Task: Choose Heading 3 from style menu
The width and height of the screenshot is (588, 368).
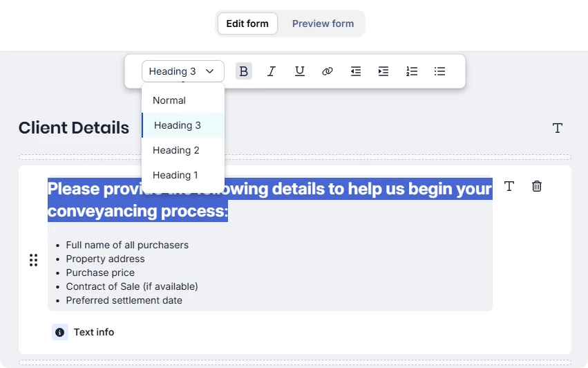Action: click(183, 125)
